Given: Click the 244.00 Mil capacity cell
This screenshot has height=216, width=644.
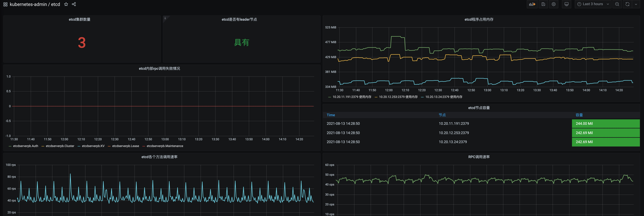Looking at the screenshot, I should click(606, 123).
